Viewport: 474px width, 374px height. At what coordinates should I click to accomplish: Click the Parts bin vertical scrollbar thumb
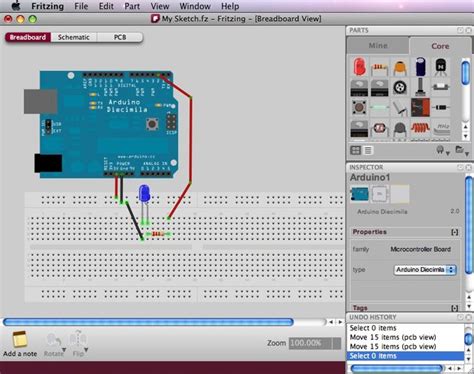pyautogui.click(x=465, y=72)
